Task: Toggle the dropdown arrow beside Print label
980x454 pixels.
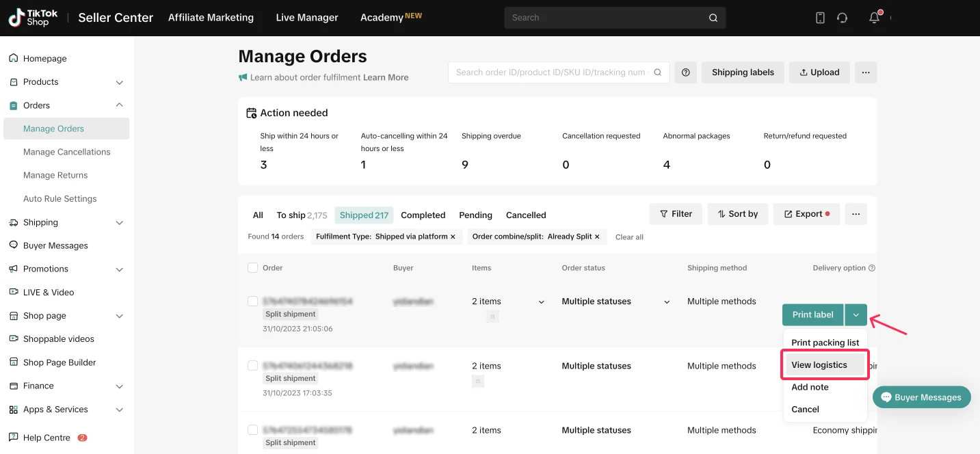Action: point(856,315)
